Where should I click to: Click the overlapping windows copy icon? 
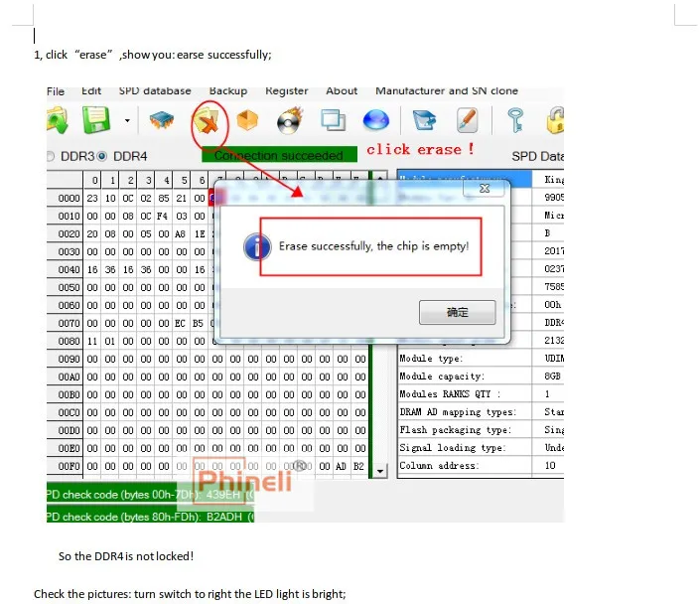click(333, 120)
